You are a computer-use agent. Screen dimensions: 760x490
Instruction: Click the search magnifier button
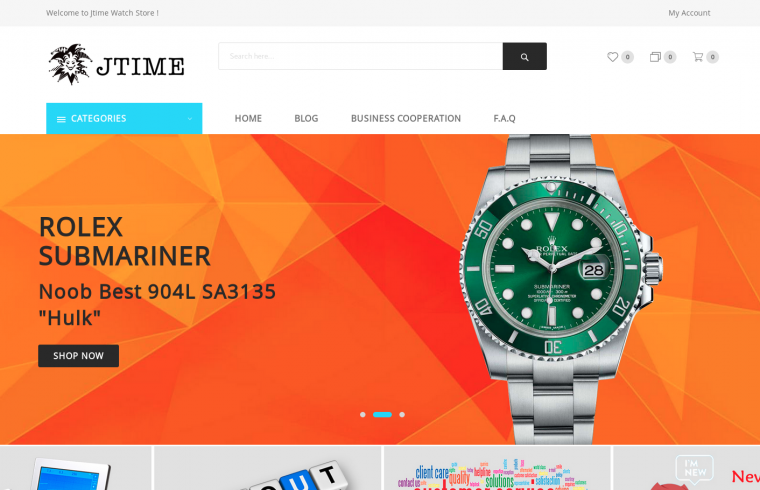pos(524,56)
